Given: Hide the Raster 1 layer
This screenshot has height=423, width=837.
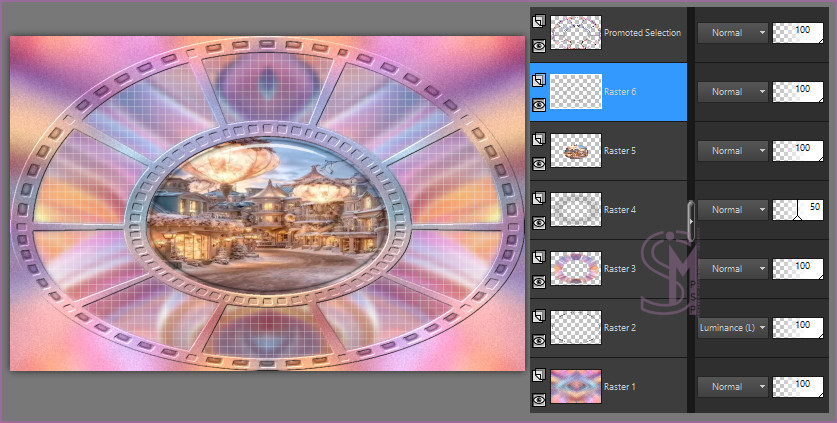Looking at the screenshot, I should point(540,399).
